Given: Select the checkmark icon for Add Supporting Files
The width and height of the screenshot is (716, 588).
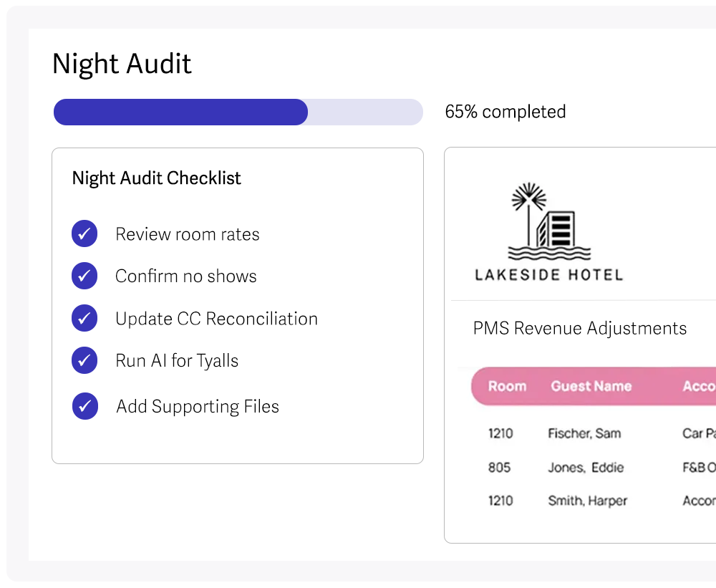Looking at the screenshot, I should 84,406.
